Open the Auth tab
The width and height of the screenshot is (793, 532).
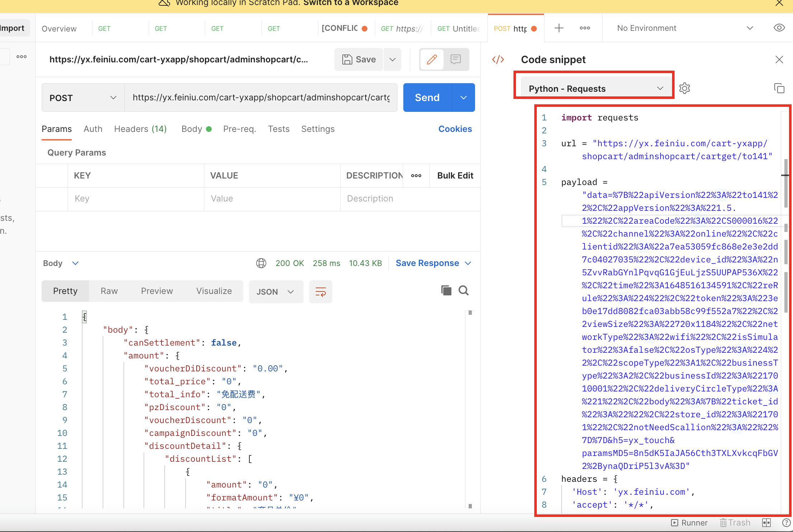pyautogui.click(x=93, y=129)
